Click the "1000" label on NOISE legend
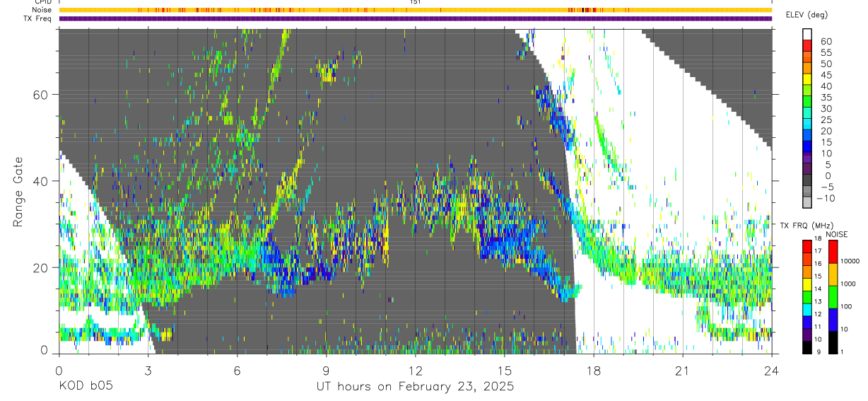The width and height of the screenshot is (868, 401). pos(848,284)
